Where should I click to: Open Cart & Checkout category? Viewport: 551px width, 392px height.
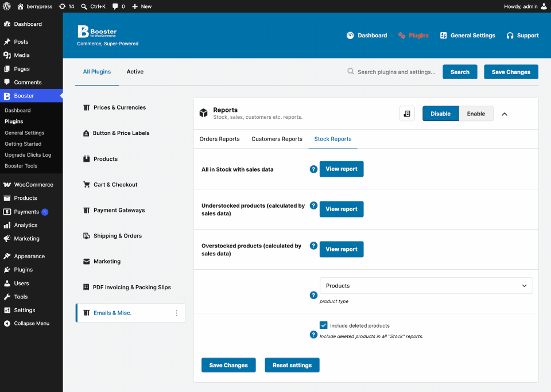[130, 184]
